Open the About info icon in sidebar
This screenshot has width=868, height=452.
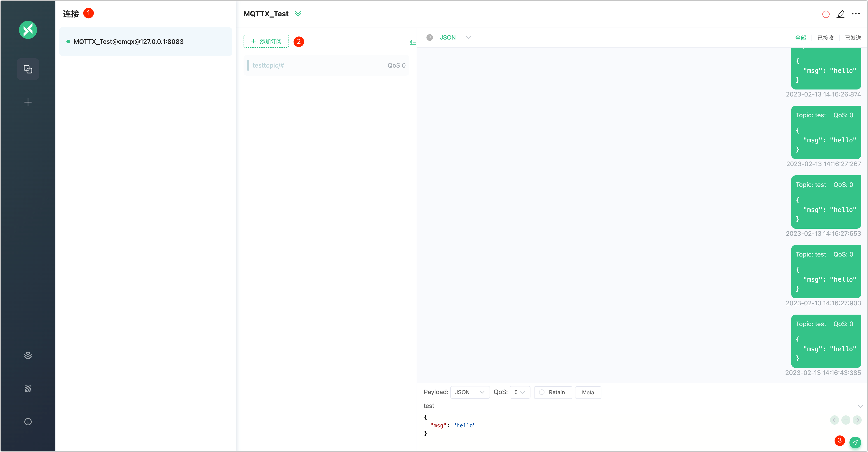(28, 422)
